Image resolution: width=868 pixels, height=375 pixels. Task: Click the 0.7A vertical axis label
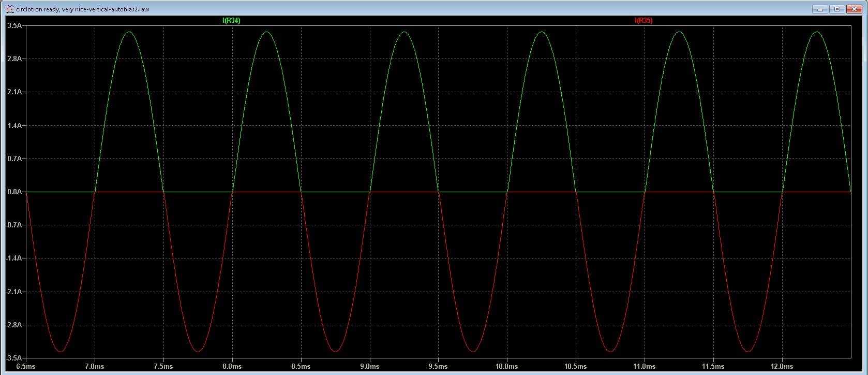click(15, 158)
